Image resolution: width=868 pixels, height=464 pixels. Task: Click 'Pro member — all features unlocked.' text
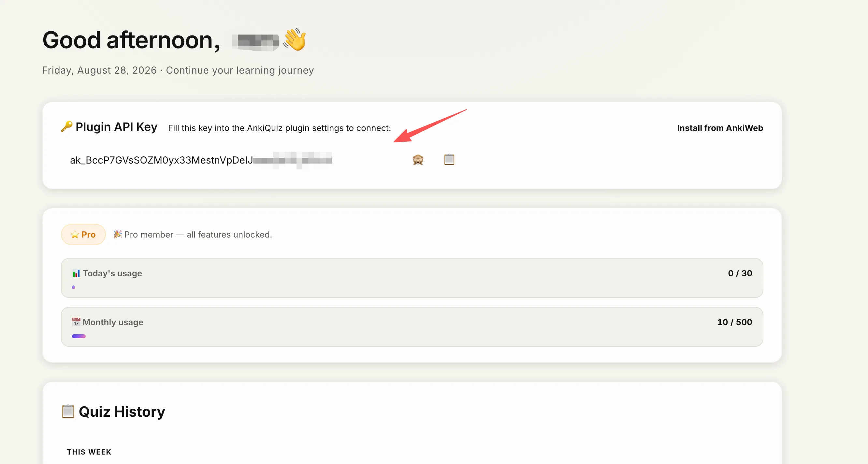pos(198,235)
